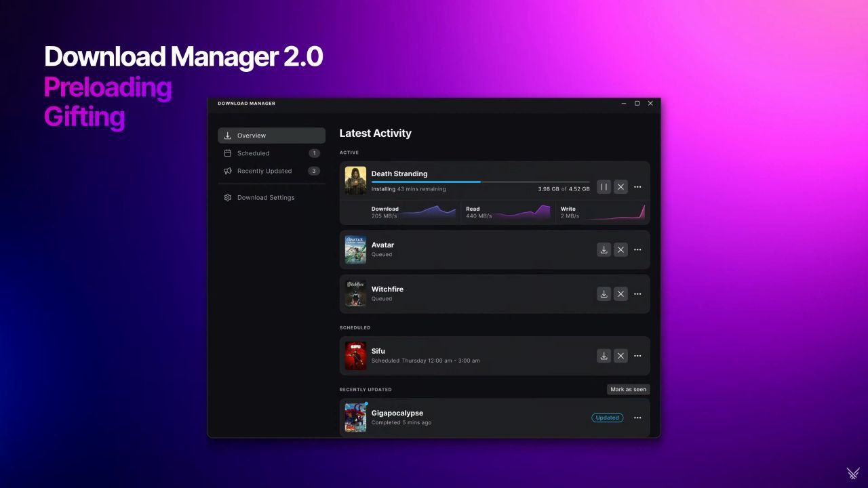This screenshot has width=868, height=488.
Task: Click the Mark as seen button
Action: point(628,389)
